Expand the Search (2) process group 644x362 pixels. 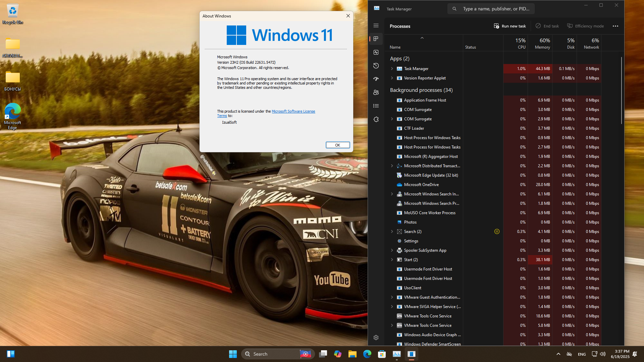392,231
